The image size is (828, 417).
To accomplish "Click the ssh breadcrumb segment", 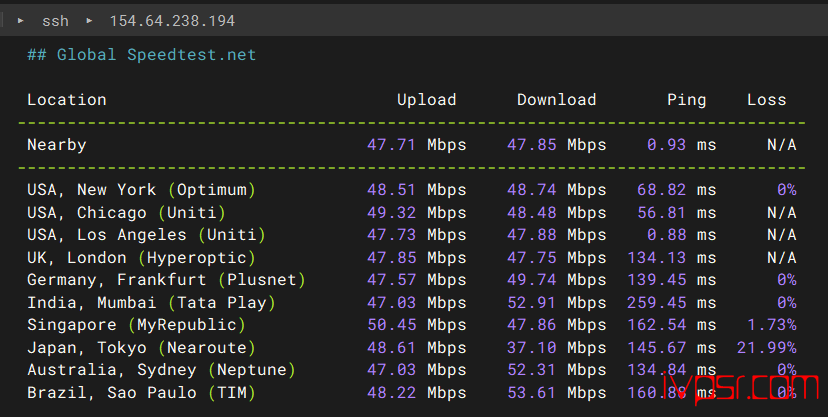I will coord(55,21).
